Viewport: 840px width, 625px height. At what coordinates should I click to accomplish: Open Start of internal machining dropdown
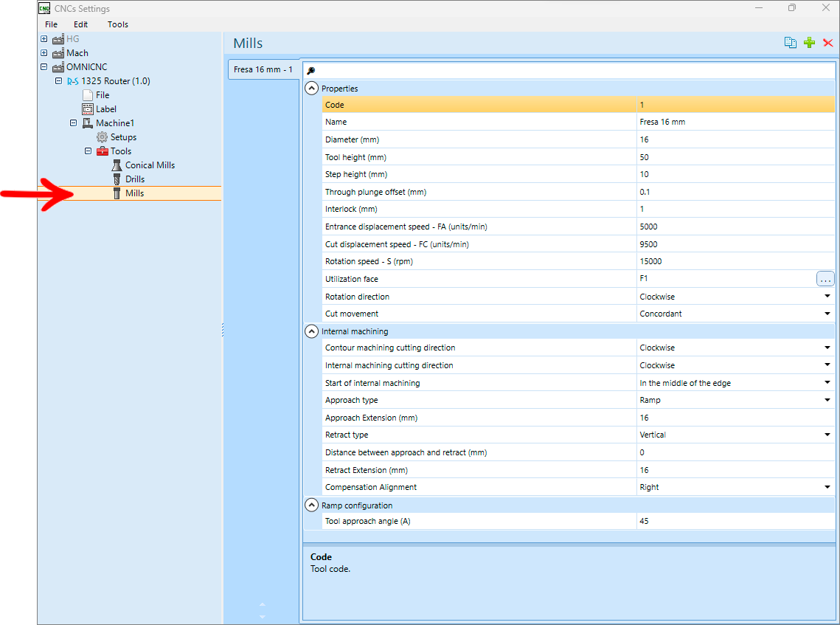827,383
